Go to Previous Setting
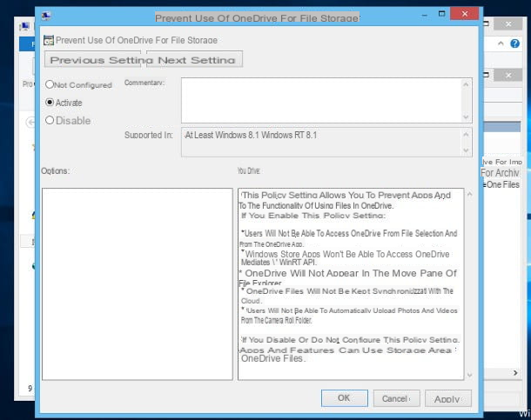531x420 pixels. click(x=93, y=59)
